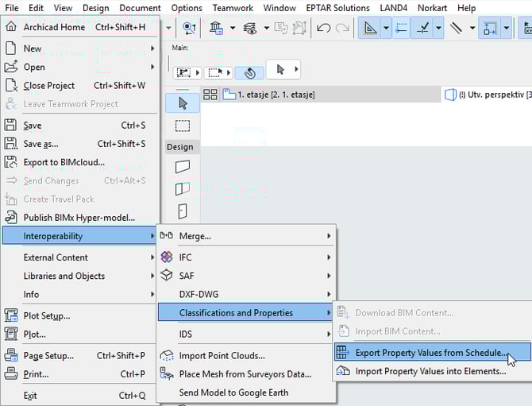532x406 pixels.
Task: Click the Info Box arrow selector button
Action: 283,69
